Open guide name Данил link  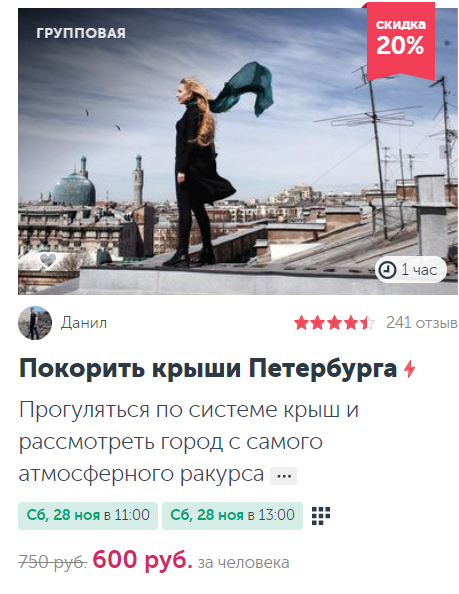click(84, 323)
